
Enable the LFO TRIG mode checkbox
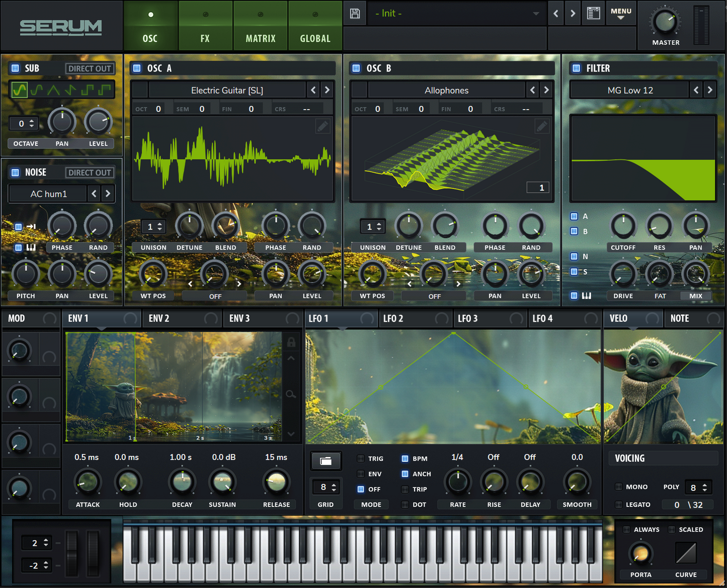click(361, 459)
